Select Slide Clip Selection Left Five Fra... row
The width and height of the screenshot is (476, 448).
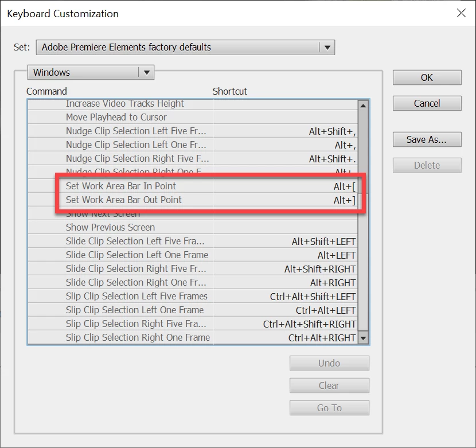click(x=193, y=241)
